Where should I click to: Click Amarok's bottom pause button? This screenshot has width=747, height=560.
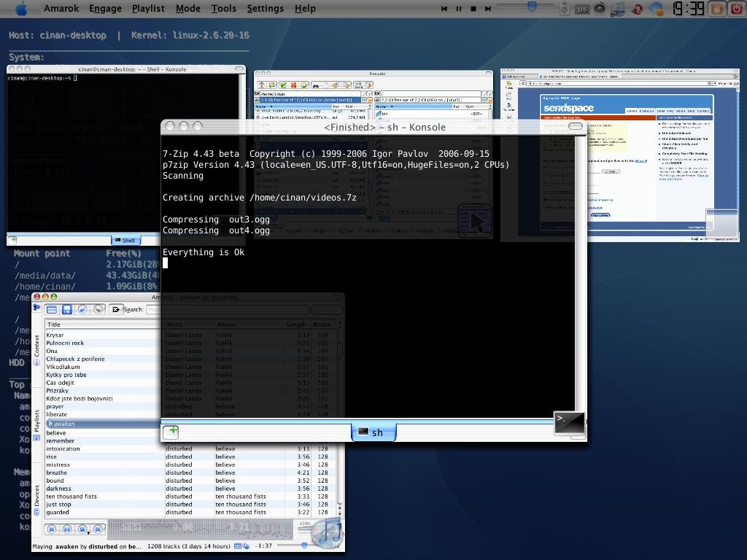(x=67, y=529)
